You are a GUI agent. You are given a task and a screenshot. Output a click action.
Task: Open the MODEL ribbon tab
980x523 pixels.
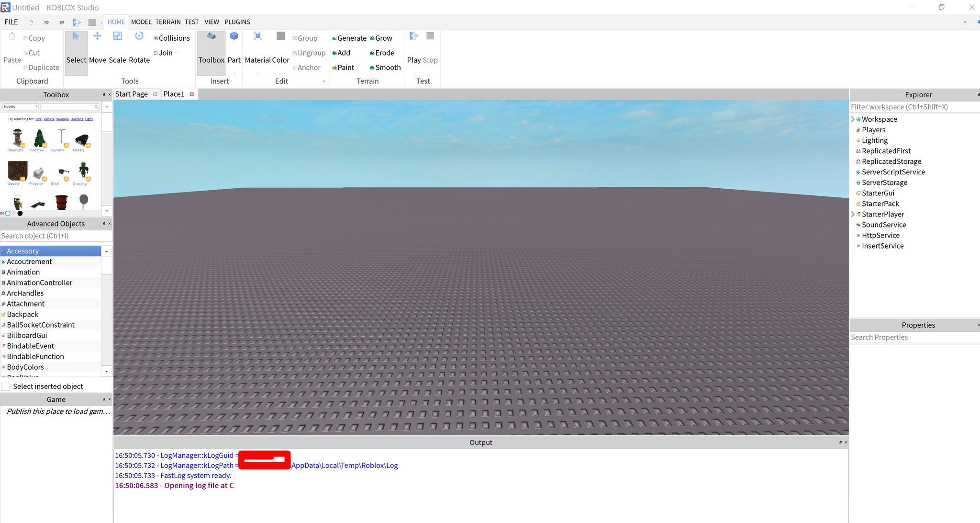coord(140,22)
